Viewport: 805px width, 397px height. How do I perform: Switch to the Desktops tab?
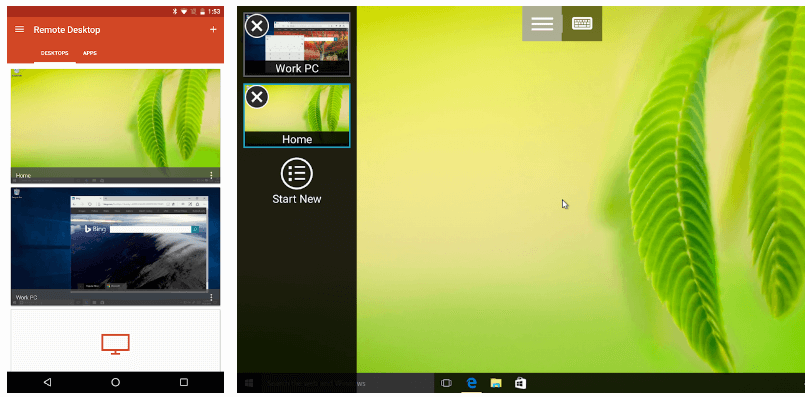[54, 53]
